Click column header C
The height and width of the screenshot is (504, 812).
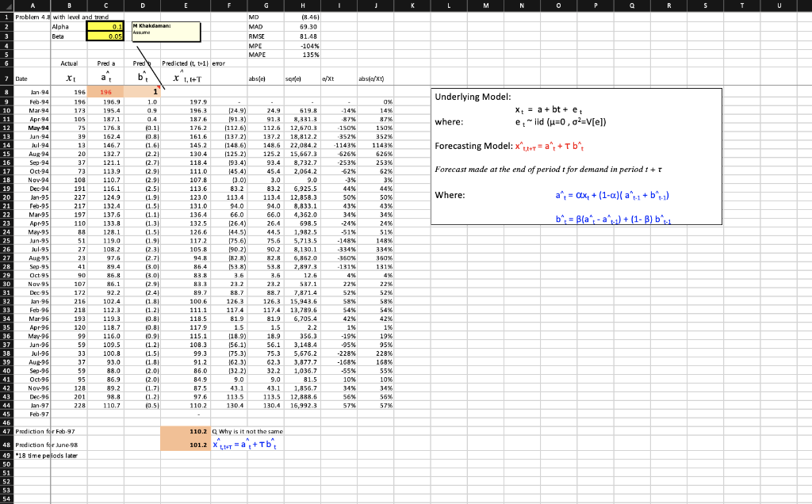click(105, 6)
